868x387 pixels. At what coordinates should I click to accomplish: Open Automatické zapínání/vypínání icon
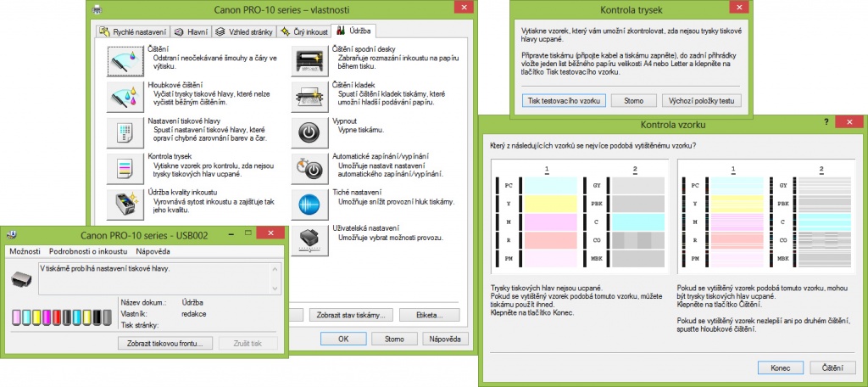coord(309,169)
